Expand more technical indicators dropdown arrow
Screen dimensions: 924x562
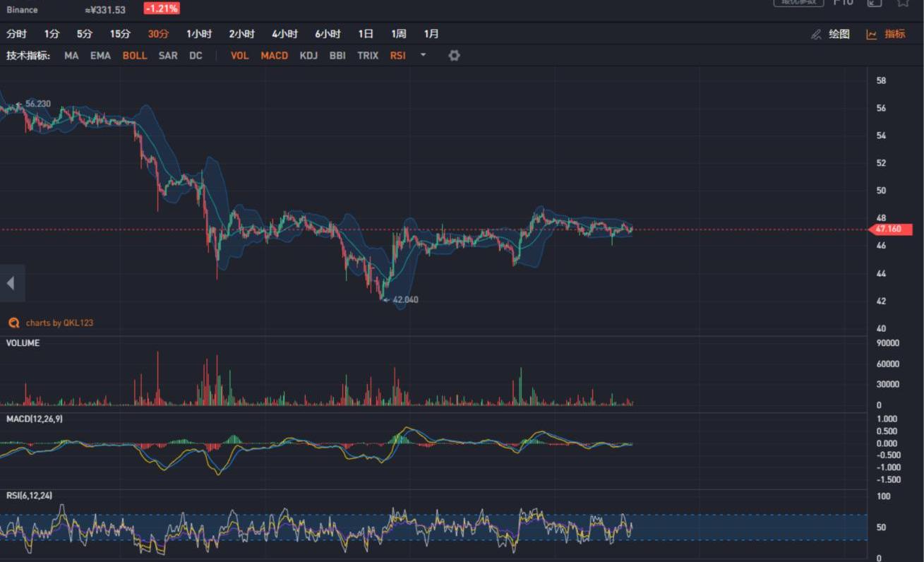423,55
